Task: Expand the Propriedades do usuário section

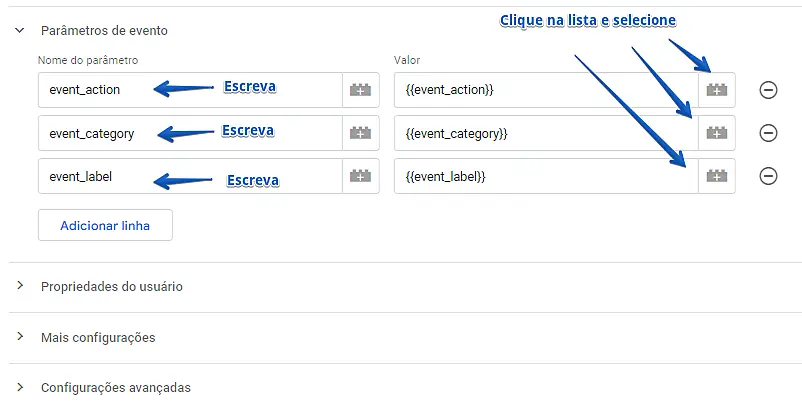Action: [x=19, y=286]
